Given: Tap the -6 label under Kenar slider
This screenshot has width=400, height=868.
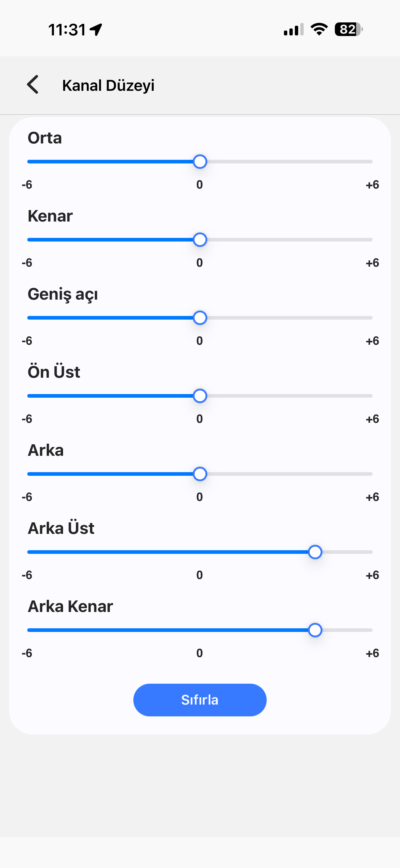Looking at the screenshot, I should coord(27,262).
